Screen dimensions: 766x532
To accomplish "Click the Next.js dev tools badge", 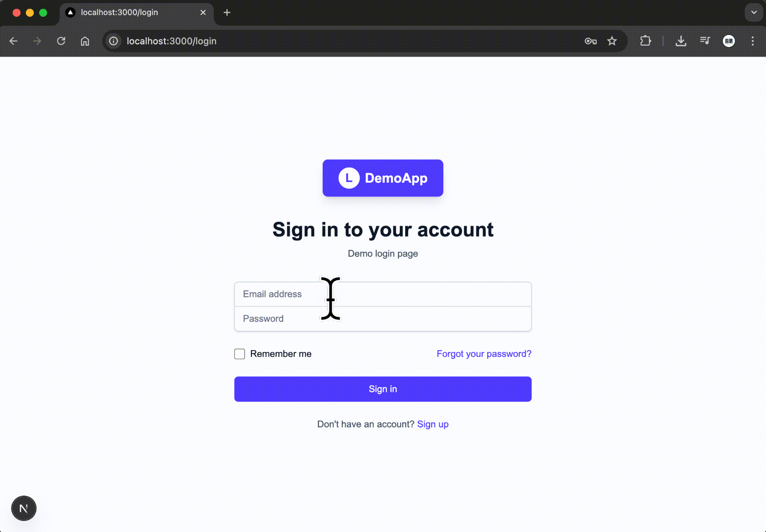I will [x=24, y=508].
